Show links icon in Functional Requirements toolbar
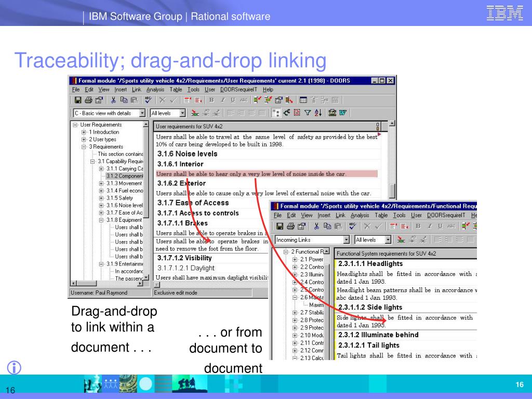Screen dimensions: 532x399 [401, 240]
